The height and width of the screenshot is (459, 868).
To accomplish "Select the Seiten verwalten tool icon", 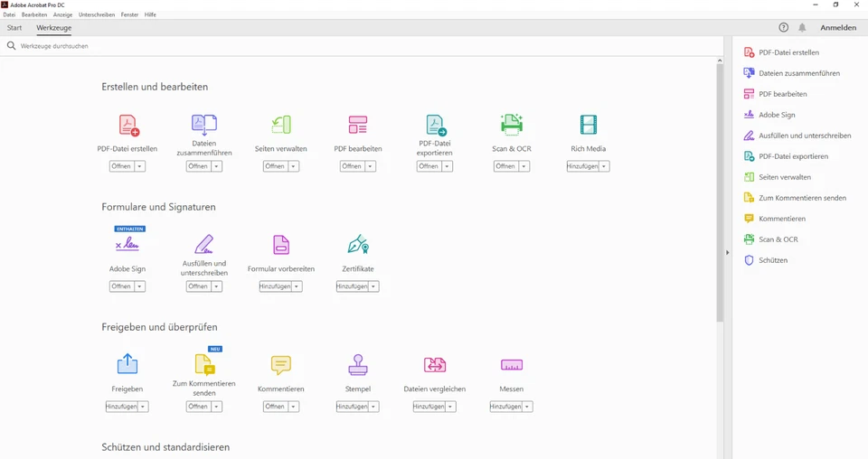I will [281, 125].
